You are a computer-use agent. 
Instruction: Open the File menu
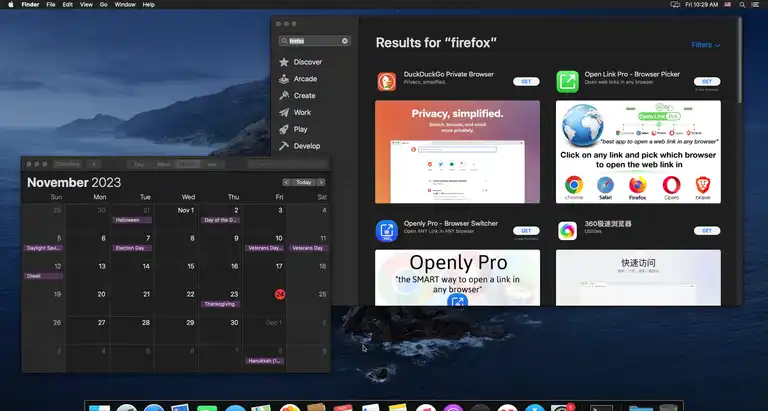50,4
